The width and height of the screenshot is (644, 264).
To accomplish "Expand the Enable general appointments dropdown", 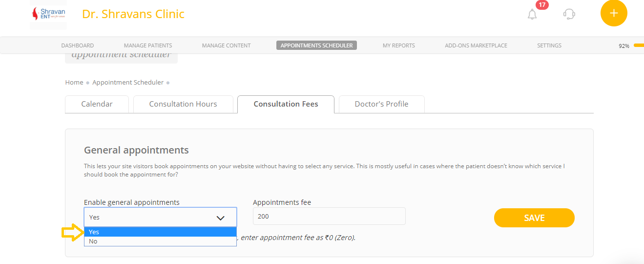I will [x=160, y=217].
